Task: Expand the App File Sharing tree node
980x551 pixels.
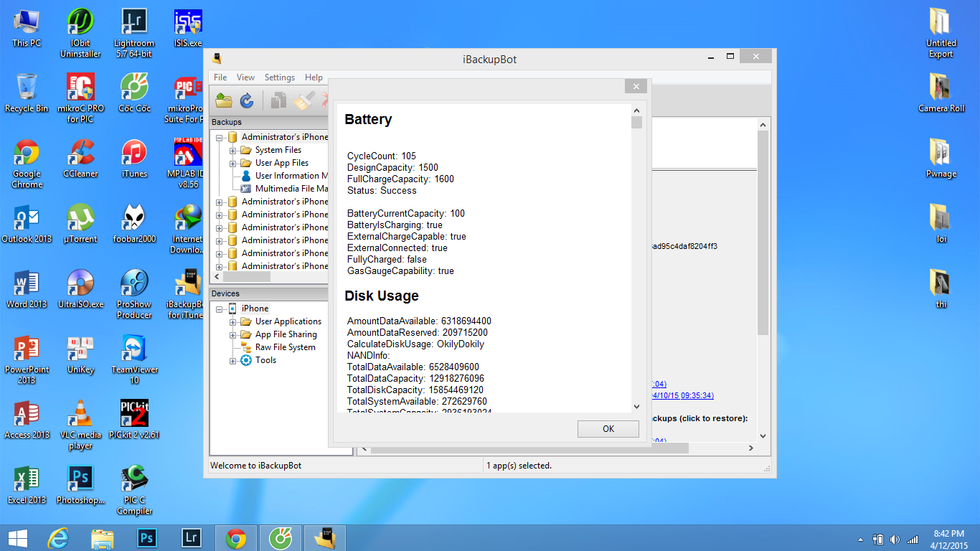Action: click(233, 334)
